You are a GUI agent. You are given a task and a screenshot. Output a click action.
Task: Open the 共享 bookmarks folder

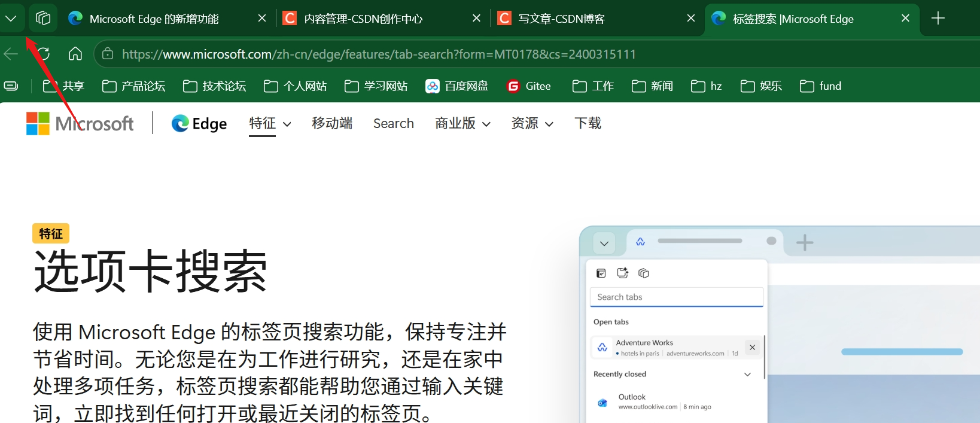pyautogui.click(x=63, y=86)
